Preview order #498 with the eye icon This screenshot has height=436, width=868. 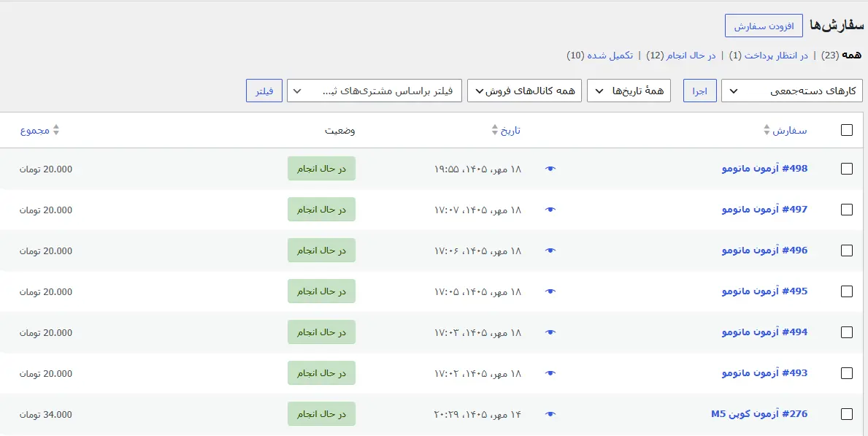[x=550, y=169]
